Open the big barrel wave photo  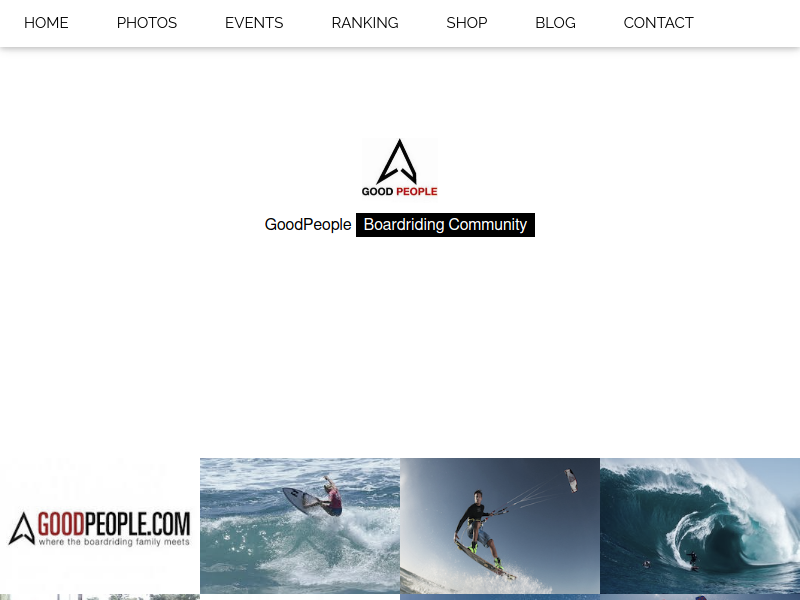pos(700,526)
